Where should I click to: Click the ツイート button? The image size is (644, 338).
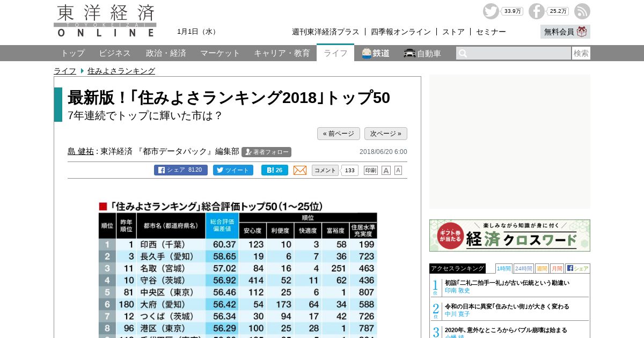pos(233,170)
